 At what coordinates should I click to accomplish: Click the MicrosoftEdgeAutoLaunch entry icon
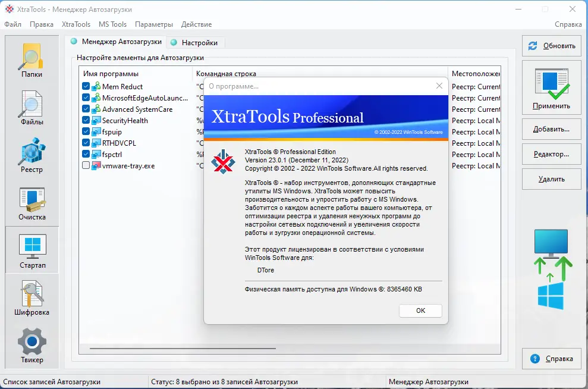tap(96, 98)
